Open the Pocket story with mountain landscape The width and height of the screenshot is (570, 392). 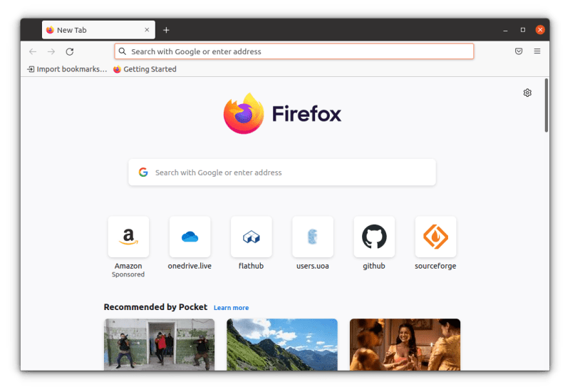(x=282, y=345)
